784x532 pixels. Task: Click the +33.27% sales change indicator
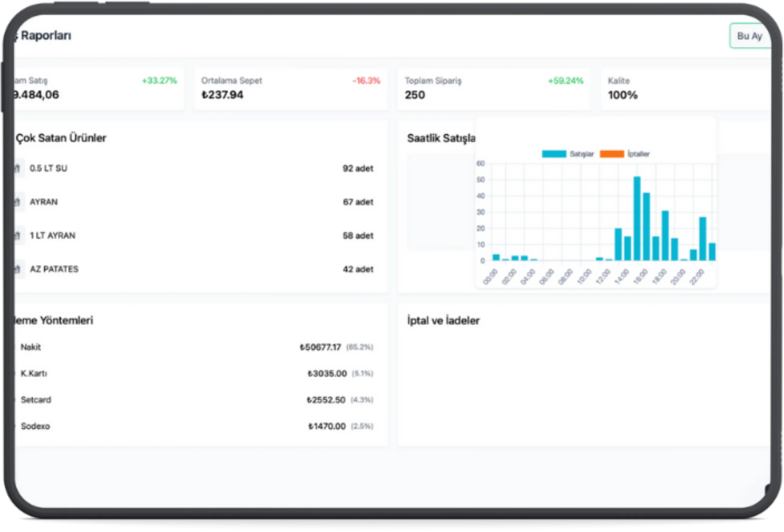pyautogui.click(x=159, y=80)
